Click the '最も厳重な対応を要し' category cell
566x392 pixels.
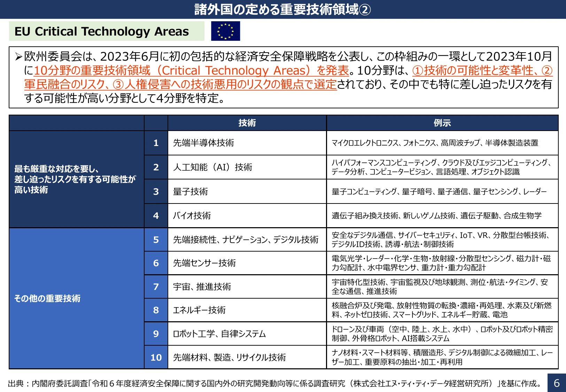[77, 179]
